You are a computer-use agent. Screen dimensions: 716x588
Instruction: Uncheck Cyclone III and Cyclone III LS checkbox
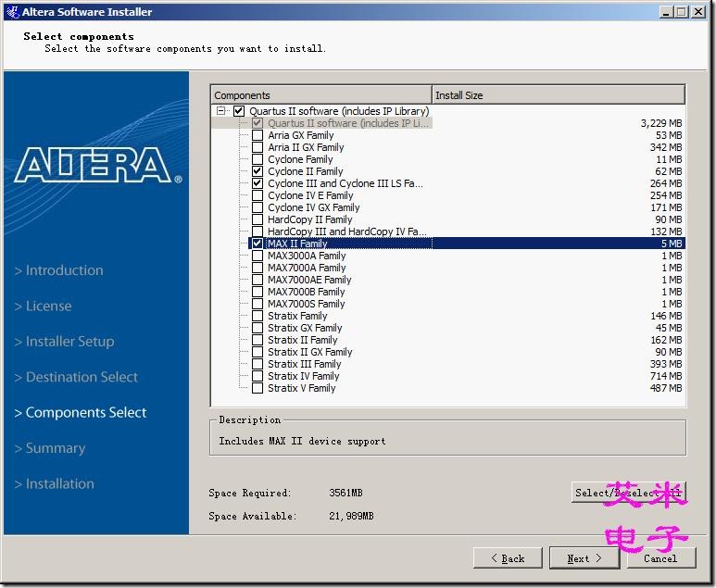coord(258,183)
